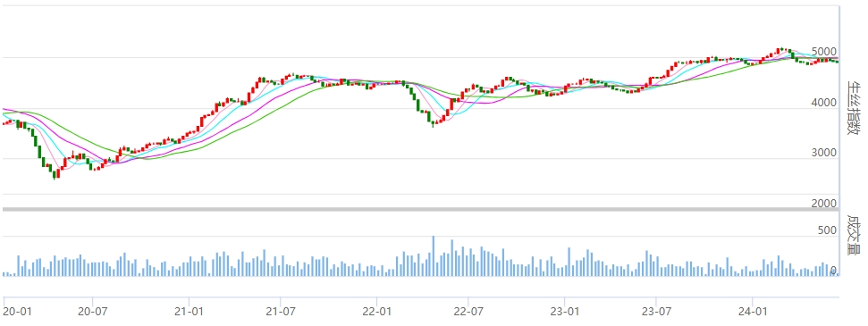Select the 20-07 date on the axis
The image size is (868, 326).
click(x=92, y=312)
